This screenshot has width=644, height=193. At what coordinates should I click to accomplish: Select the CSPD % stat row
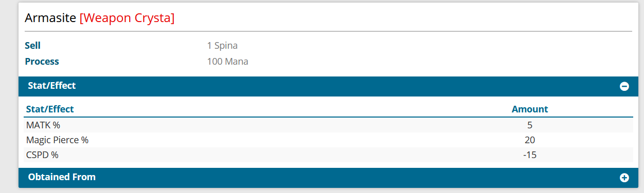point(328,155)
